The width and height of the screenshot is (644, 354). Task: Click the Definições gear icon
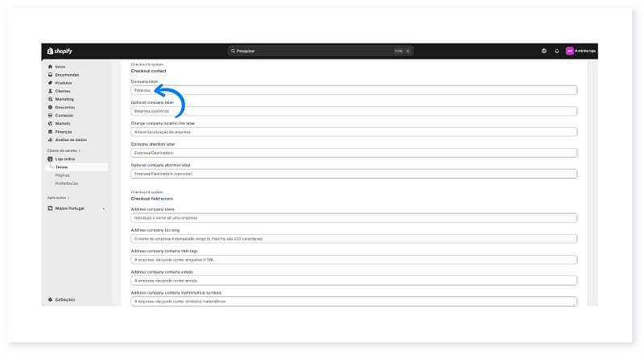click(x=51, y=299)
